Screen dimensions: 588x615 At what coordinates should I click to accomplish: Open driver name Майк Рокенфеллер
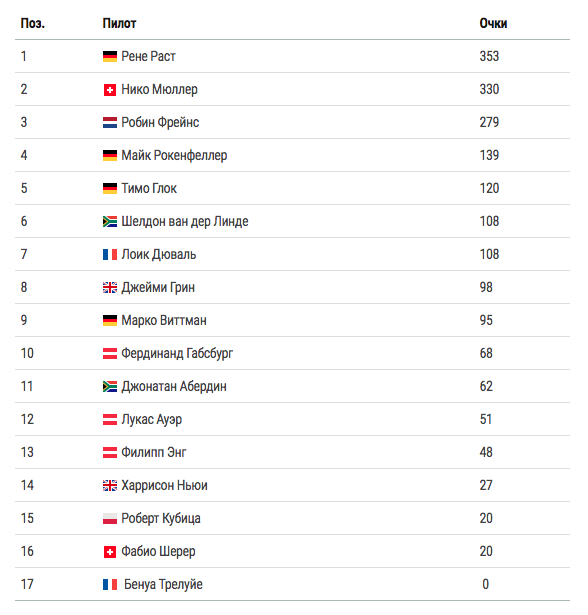pyautogui.click(x=174, y=156)
